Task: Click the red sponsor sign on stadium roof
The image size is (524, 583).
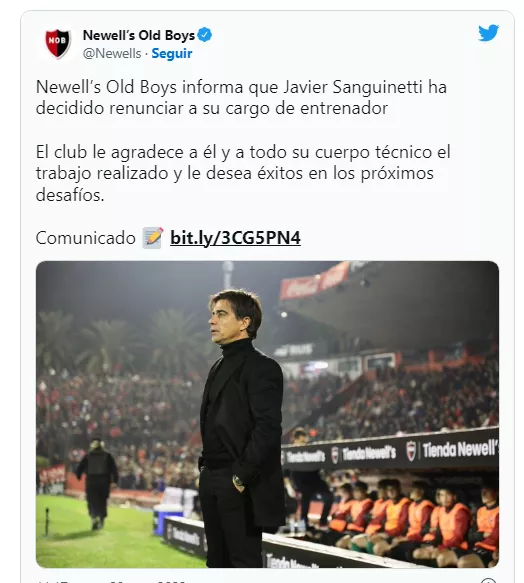Action: click(x=314, y=282)
